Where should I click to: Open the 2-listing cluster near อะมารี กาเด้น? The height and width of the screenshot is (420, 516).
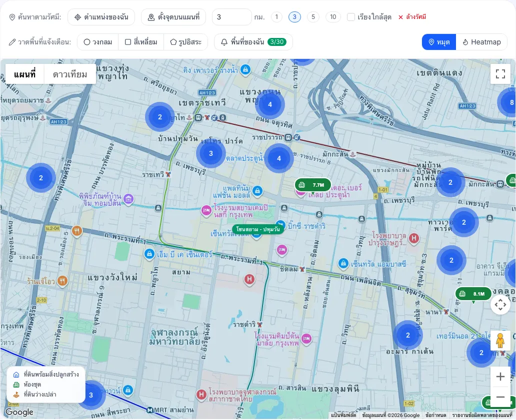click(x=408, y=335)
